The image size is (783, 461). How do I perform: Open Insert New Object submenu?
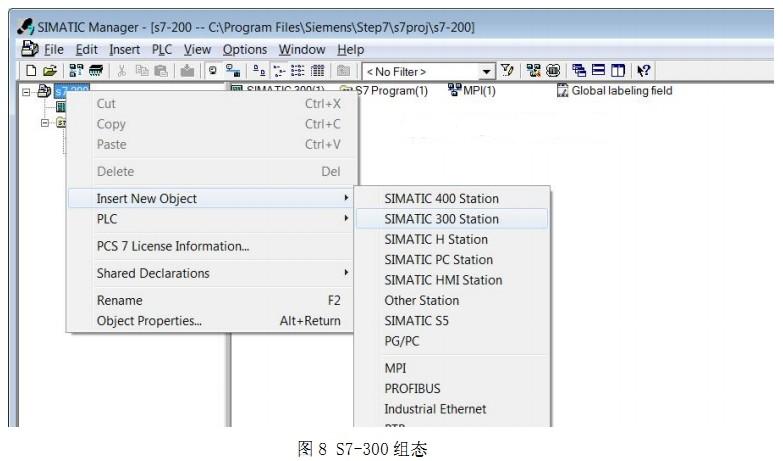tap(210, 198)
